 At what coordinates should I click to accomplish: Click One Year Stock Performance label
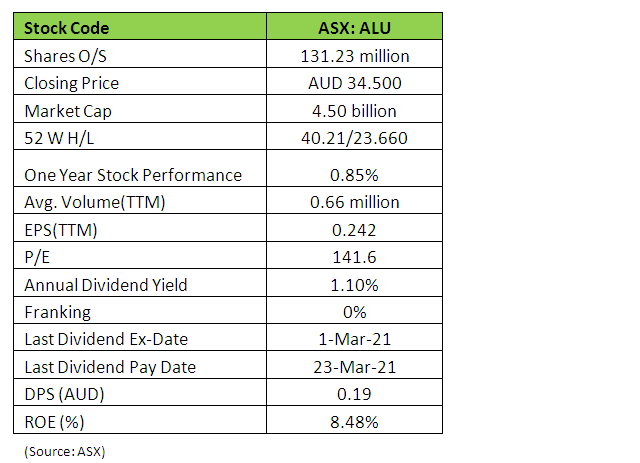[133, 175]
